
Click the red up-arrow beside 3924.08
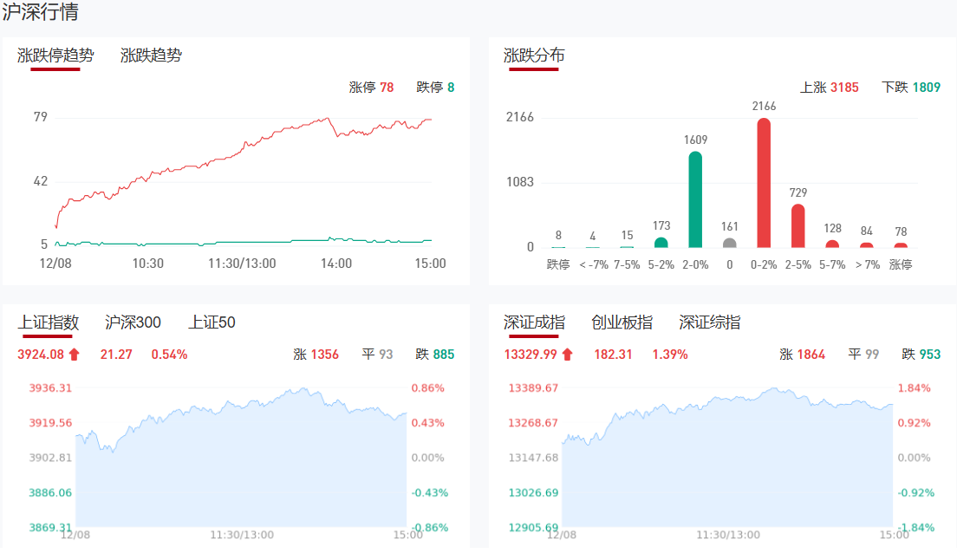click(x=74, y=354)
